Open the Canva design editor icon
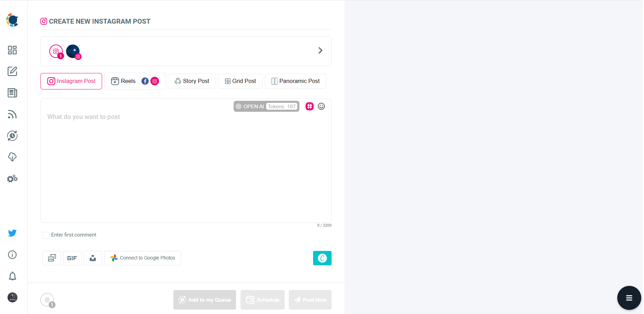This screenshot has height=314, width=644. (x=322, y=258)
